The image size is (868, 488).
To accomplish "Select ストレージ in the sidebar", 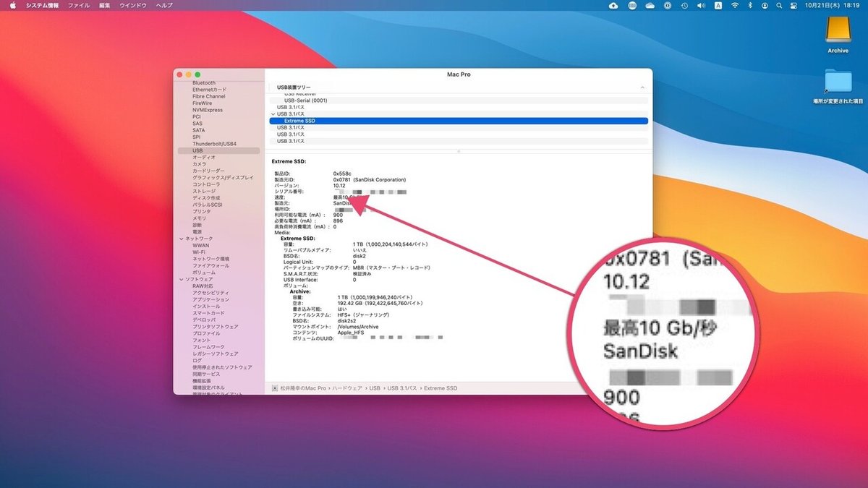I will pos(204,191).
